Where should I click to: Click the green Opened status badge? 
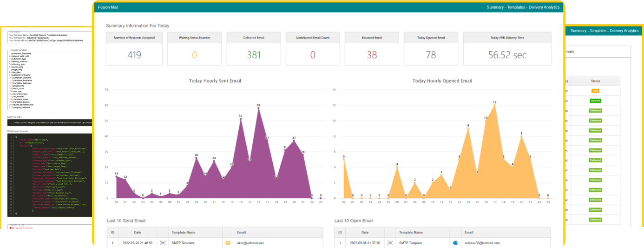tap(595, 101)
